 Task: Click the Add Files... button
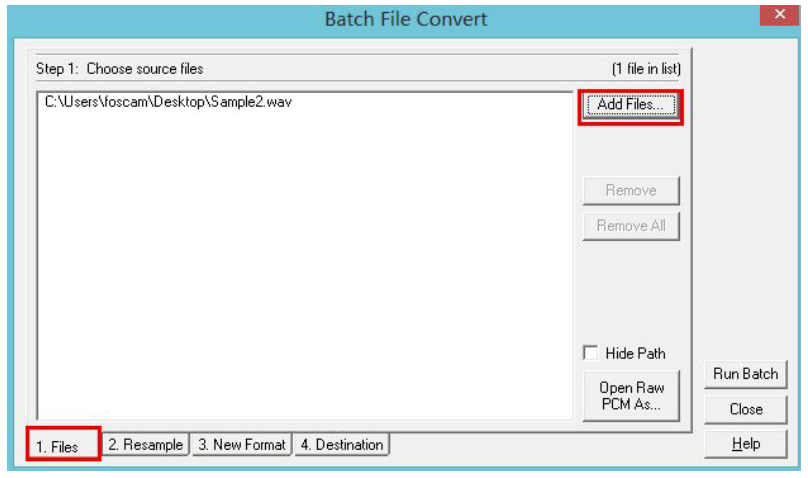point(630,106)
